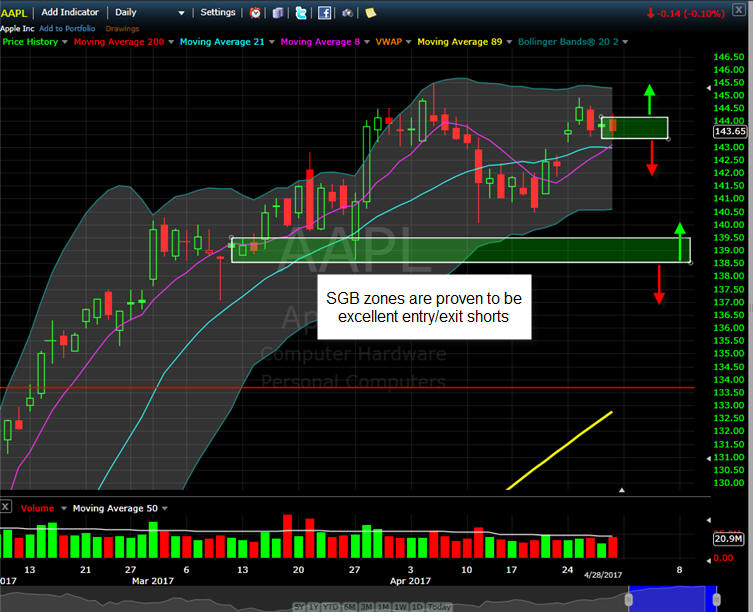Expand Moving Average 200 dropdown
This screenshot has width=753, height=612.
point(171,42)
